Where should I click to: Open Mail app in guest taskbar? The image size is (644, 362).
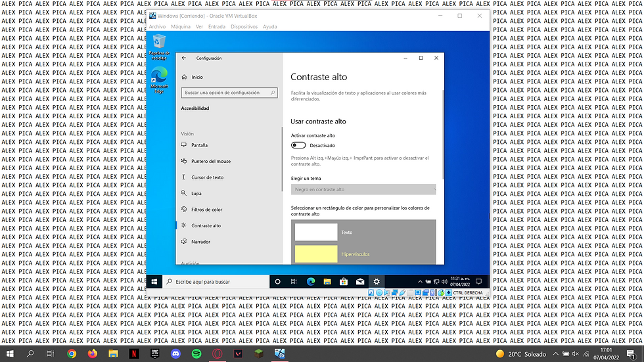pos(360,282)
